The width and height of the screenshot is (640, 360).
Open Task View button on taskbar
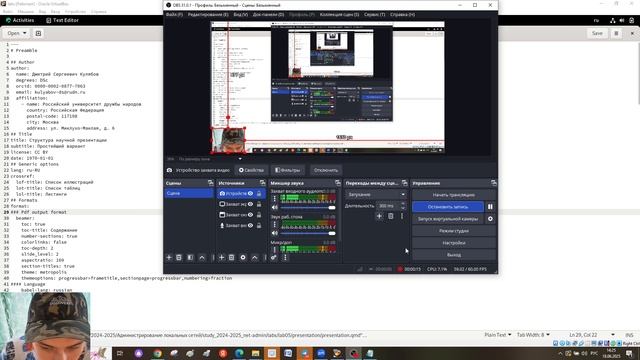click(120, 353)
